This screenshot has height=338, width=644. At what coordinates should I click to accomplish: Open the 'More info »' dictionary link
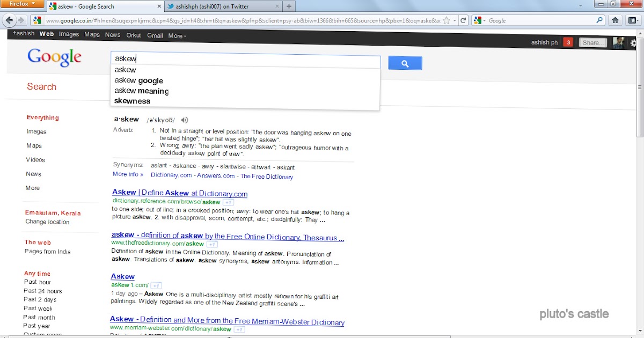point(128,174)
